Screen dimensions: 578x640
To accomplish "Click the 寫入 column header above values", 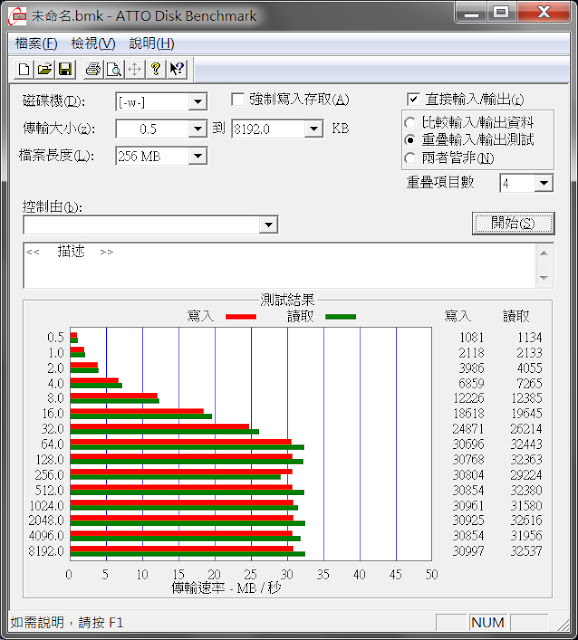I will pyautogui.click(x=458, y=316).
